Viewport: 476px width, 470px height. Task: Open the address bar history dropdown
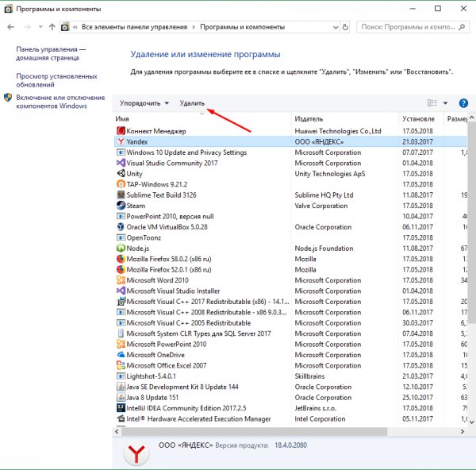click(x=336, y=27)
